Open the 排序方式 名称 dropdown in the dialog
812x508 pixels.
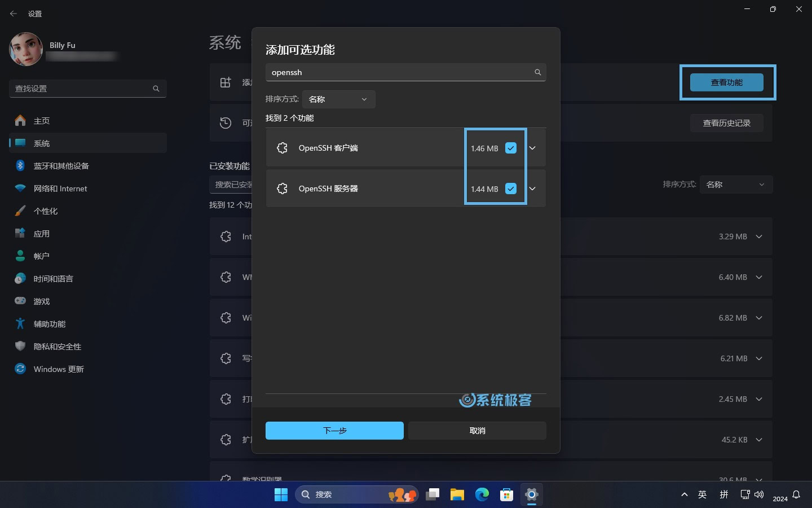pos(338,99)
